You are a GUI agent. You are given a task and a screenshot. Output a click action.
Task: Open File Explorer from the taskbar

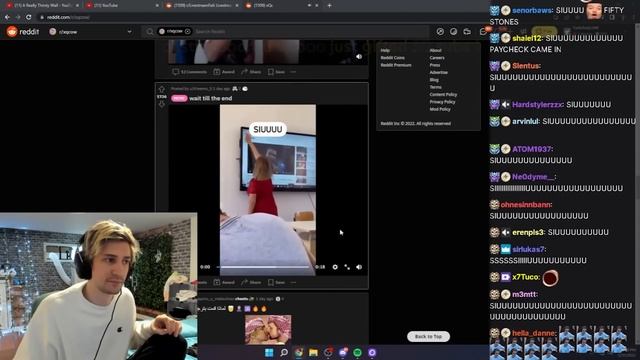tap(313, 353)
